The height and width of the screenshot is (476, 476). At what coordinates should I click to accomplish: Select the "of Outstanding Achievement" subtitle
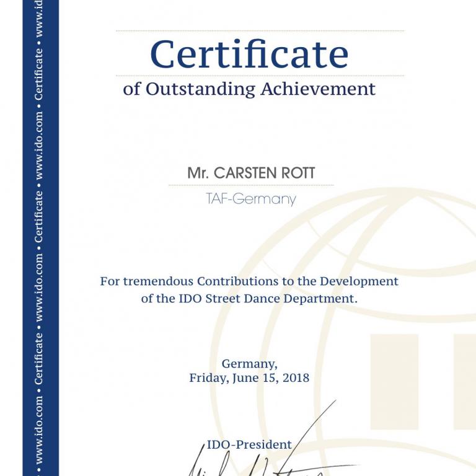pos(249,89)
